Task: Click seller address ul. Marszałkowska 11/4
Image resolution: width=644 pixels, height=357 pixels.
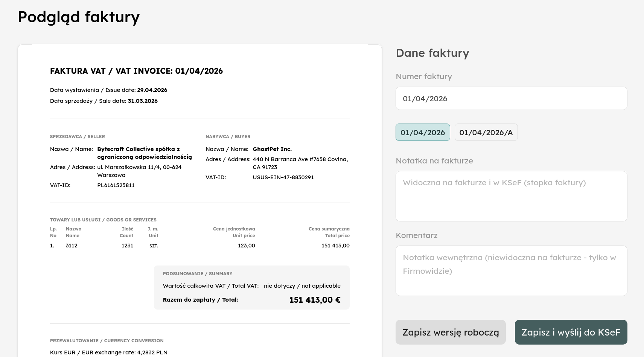Action: pyautogui.click(x=139, y=171)
